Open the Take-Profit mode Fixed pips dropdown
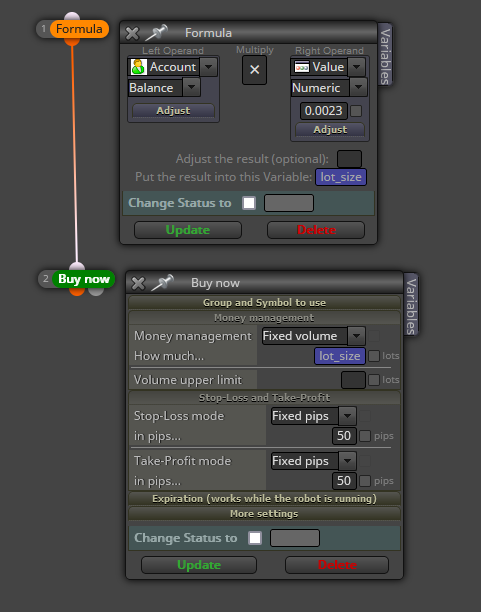 tap(347, 461)
